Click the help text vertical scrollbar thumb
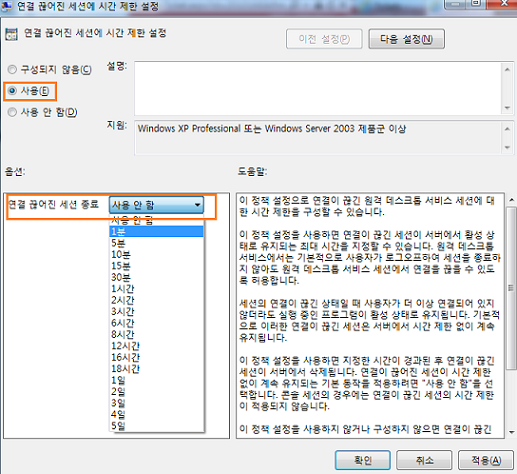 point(511,288)
